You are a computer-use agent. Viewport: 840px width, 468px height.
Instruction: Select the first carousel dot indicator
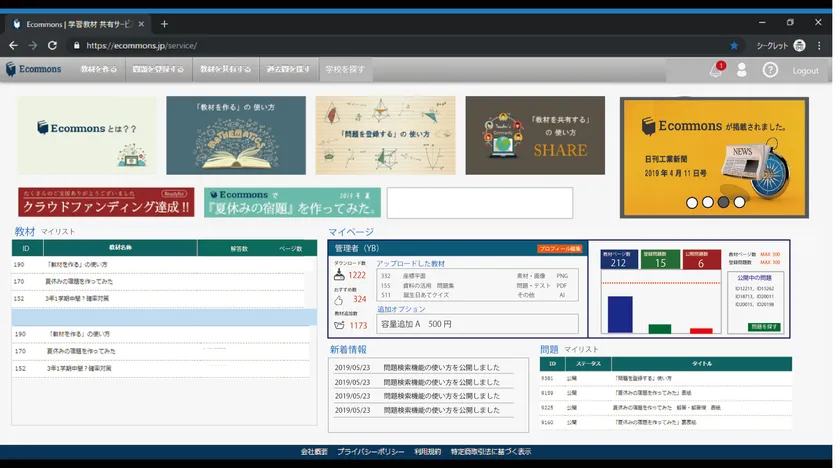(691, 202)
